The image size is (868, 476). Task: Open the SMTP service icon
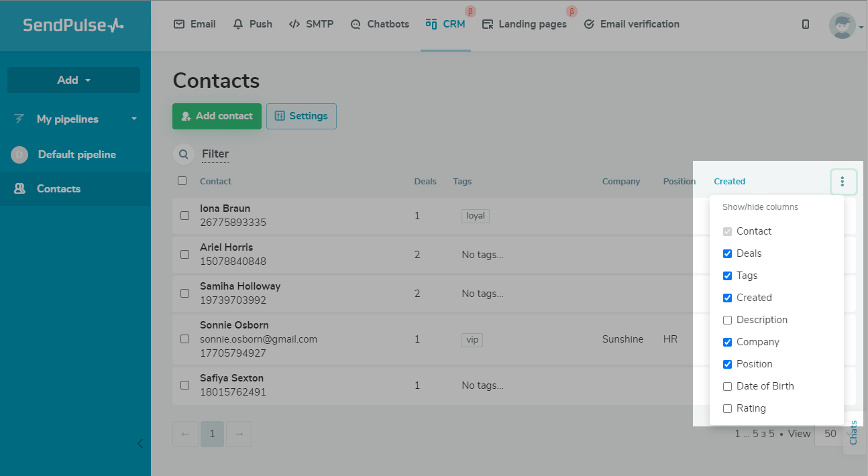coord(294,23)
